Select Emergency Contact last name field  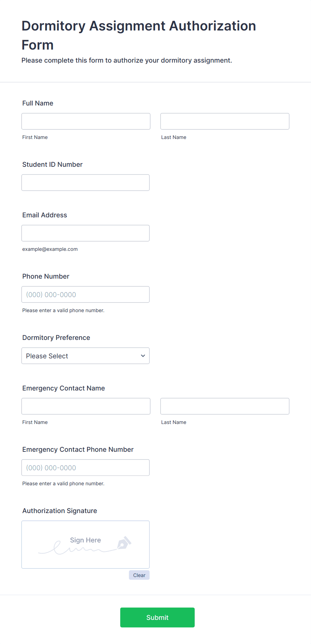[x=225, y=406]
